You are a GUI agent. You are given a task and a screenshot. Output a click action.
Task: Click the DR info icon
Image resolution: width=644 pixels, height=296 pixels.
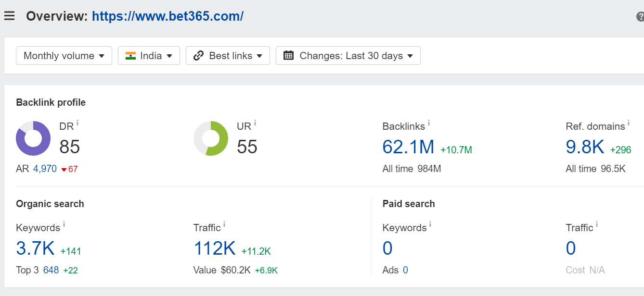[77, 123]
